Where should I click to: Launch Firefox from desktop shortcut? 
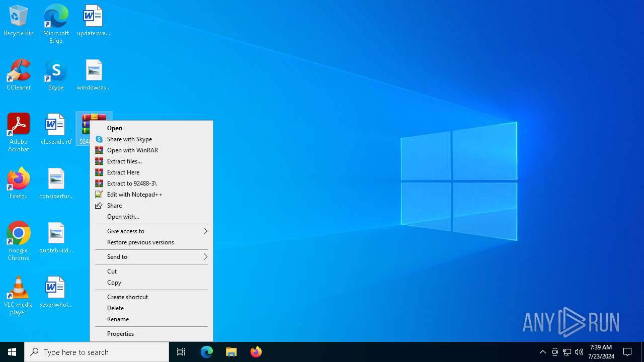point(19,184)
